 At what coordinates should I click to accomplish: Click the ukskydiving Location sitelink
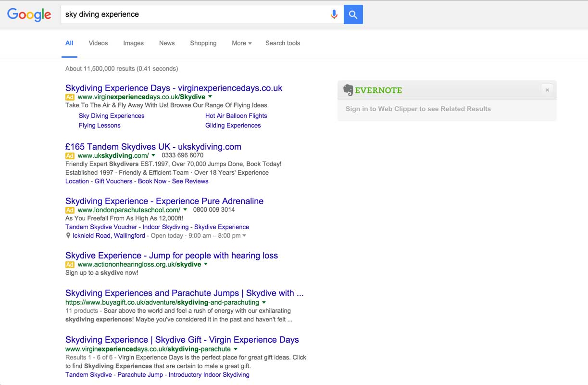click(77, 181)
